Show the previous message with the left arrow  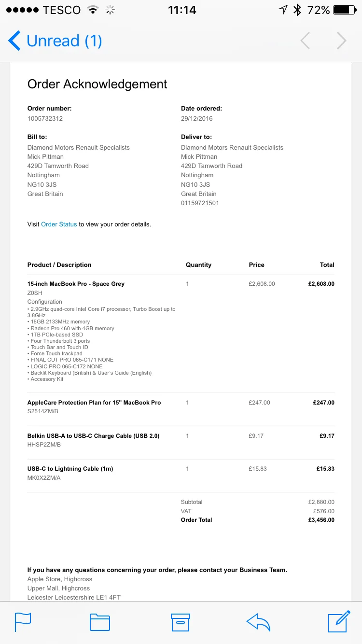pyautogui.click(x=305, y=41)
